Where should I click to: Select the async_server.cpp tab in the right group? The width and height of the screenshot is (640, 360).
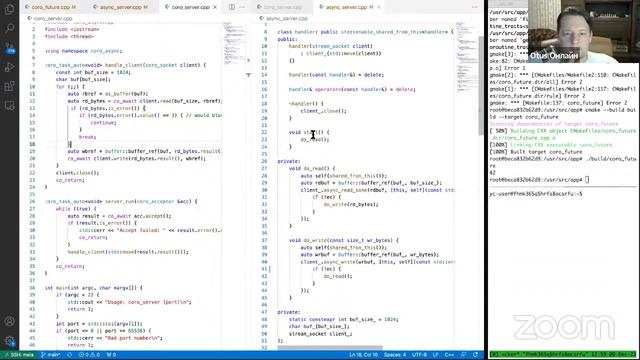349,7
